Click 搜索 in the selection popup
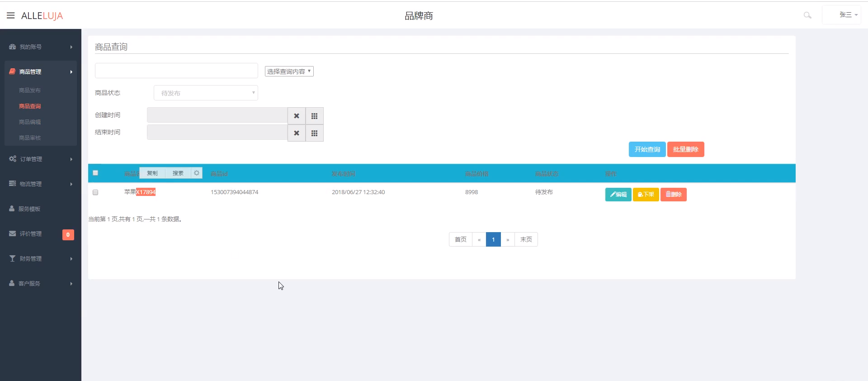This screenshot has width=868, height=381. [178, 173]
